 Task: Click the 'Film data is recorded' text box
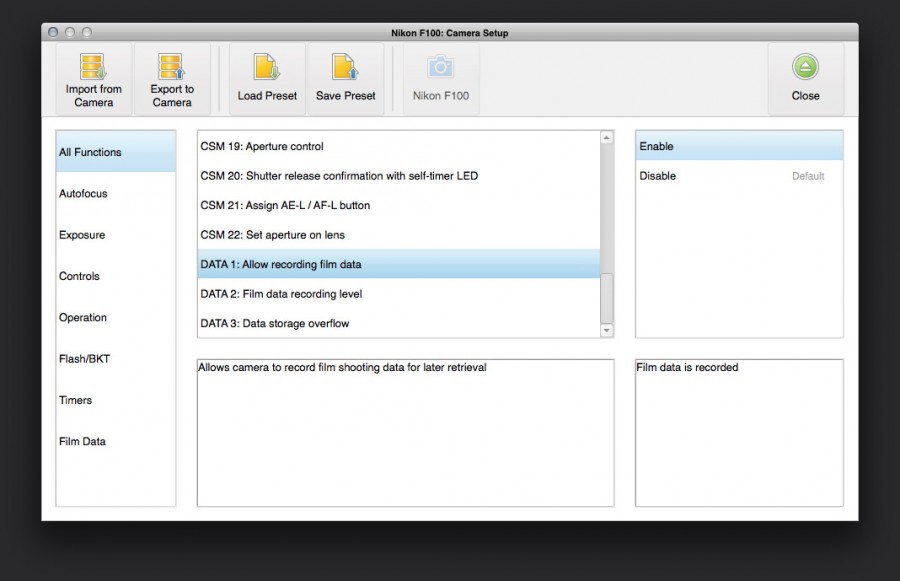coord(739,433)
